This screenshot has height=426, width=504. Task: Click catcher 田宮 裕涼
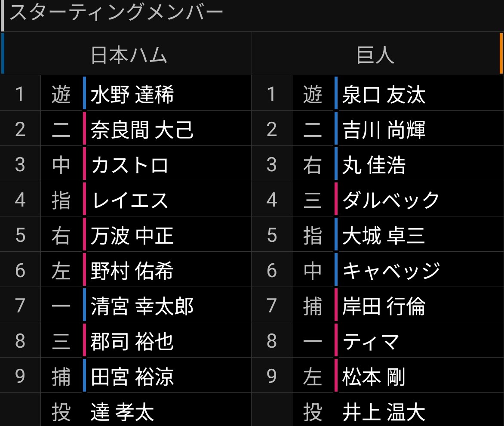click(132, 377)
